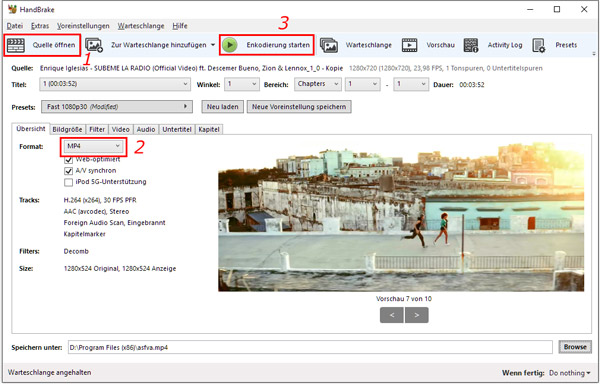The height and width of the screenshot is (384, 600).
Task: Open the Hilfe menu
Action: (180, 26)
